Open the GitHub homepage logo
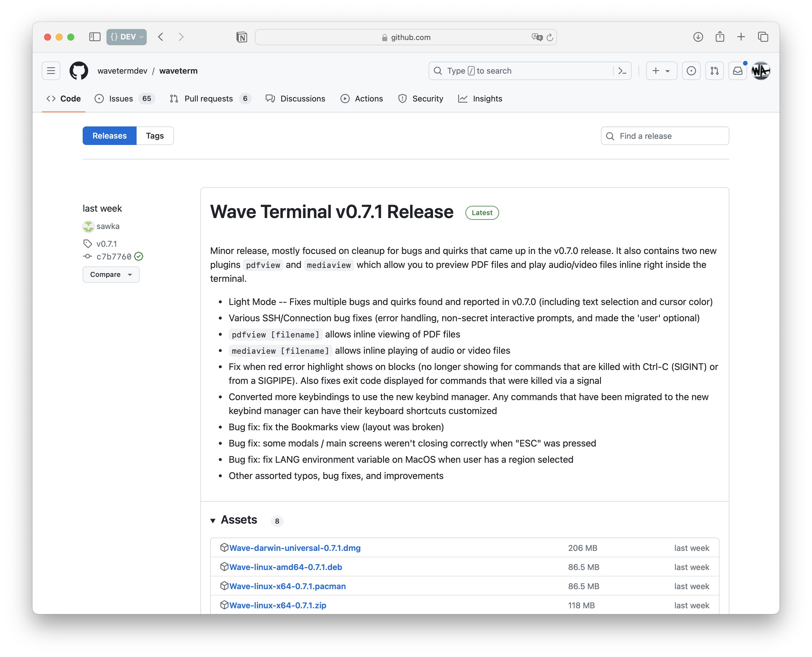This screenshot has width=812, height=657. pos(79,71)
